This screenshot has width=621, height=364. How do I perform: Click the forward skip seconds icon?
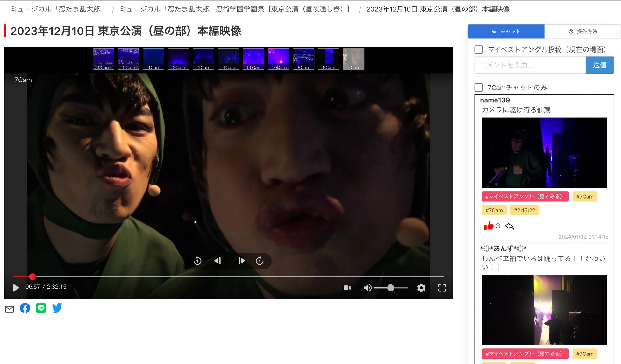(x=260, y=261)
